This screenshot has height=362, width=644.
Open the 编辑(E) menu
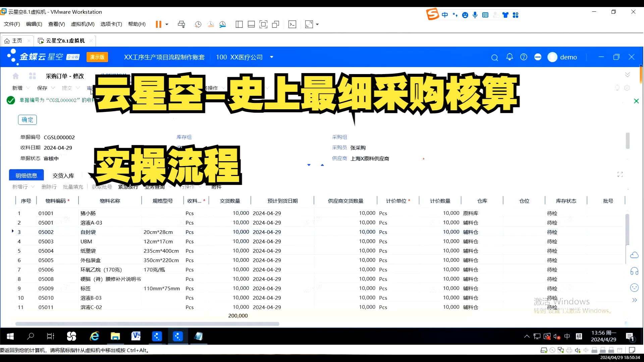[x=34, y=24]
